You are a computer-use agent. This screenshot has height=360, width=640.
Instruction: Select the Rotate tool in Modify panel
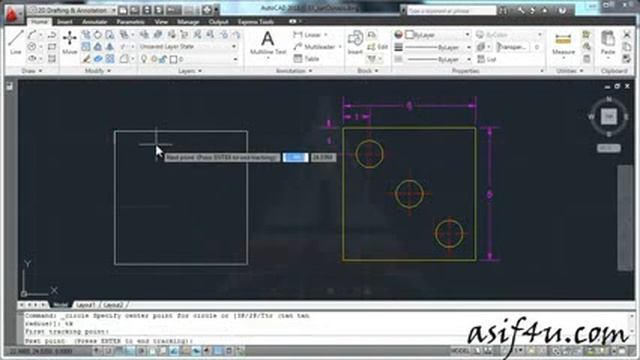pyautogui.click(x=98, y=35)
